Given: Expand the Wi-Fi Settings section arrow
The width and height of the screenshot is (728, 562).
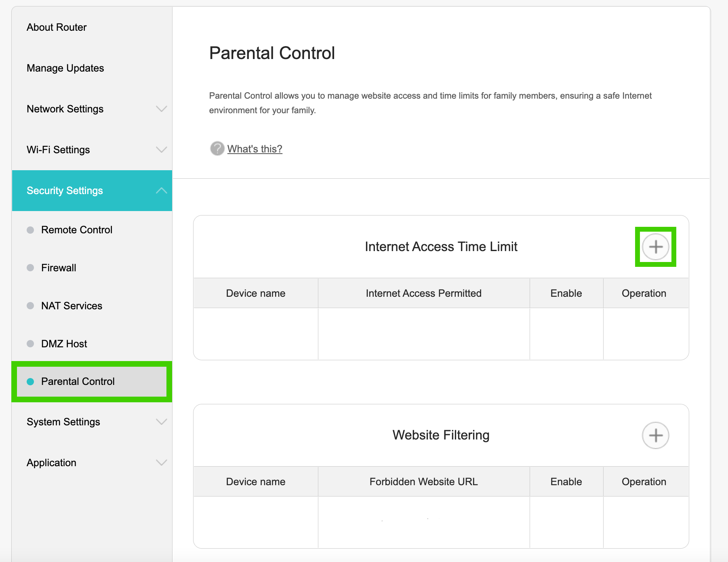Looking at the screenshot, I should tap(161, 150).
